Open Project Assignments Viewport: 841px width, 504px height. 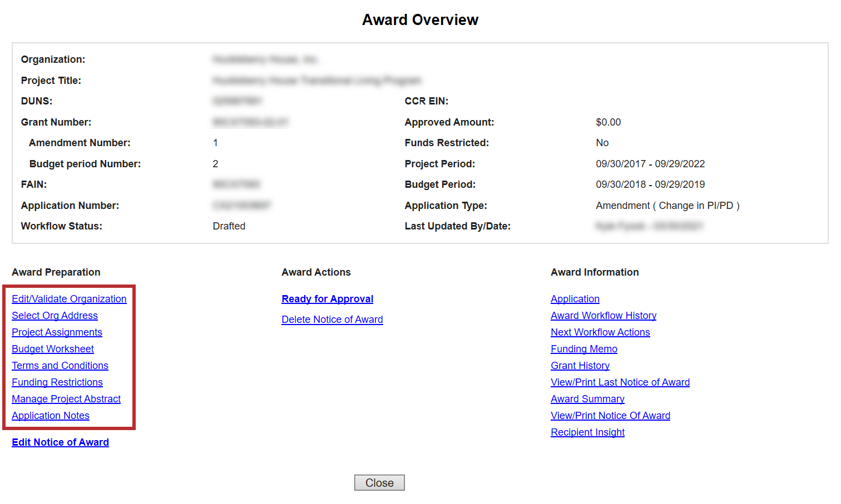pos(57,332)
